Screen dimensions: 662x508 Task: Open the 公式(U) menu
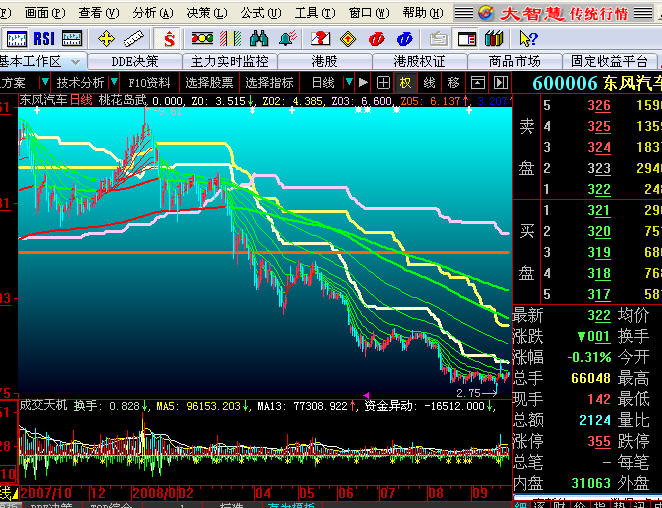coord(261,14)
